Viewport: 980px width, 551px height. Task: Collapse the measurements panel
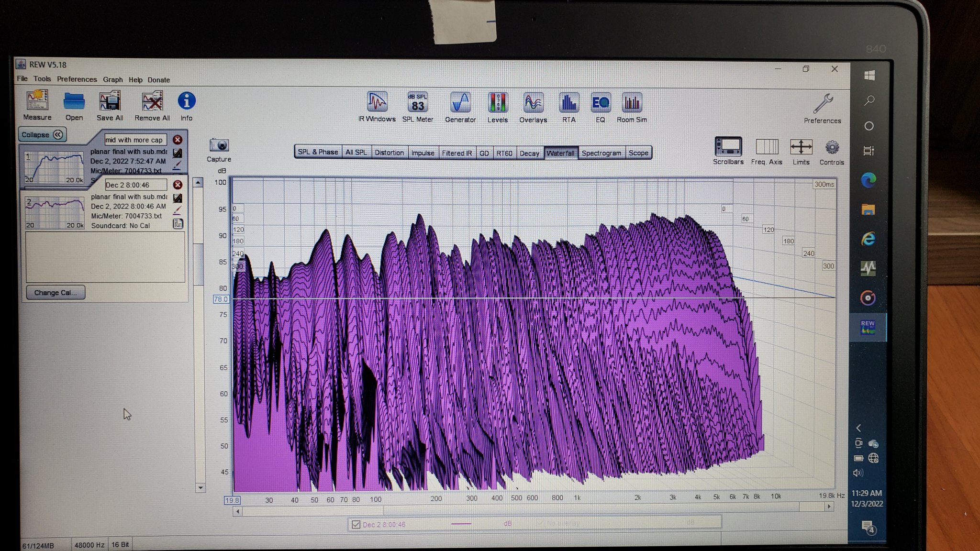42,134
